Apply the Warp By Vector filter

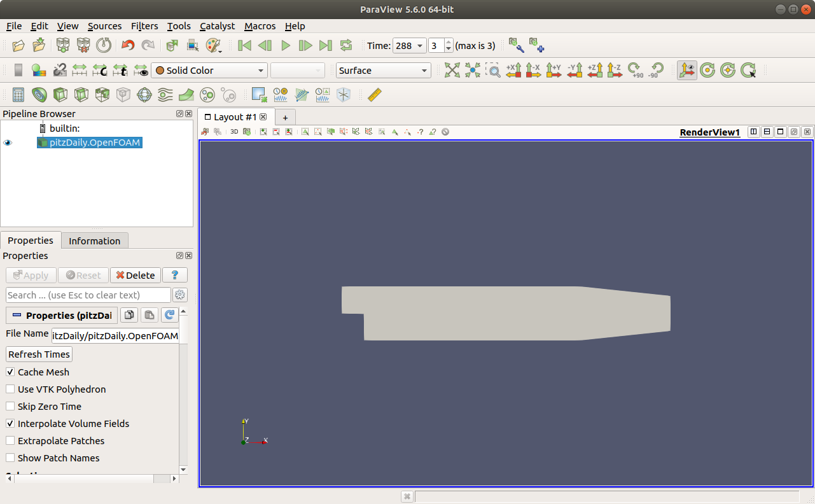click(186, 95)
